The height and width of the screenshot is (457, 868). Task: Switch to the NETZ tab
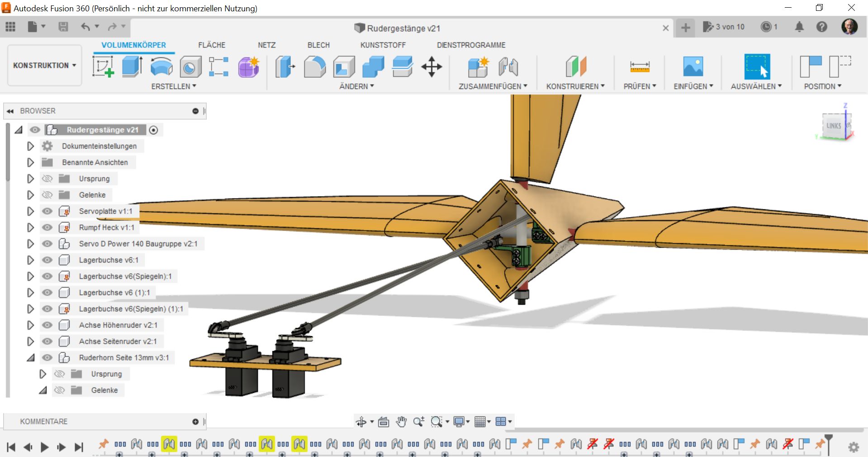(267, 45)
